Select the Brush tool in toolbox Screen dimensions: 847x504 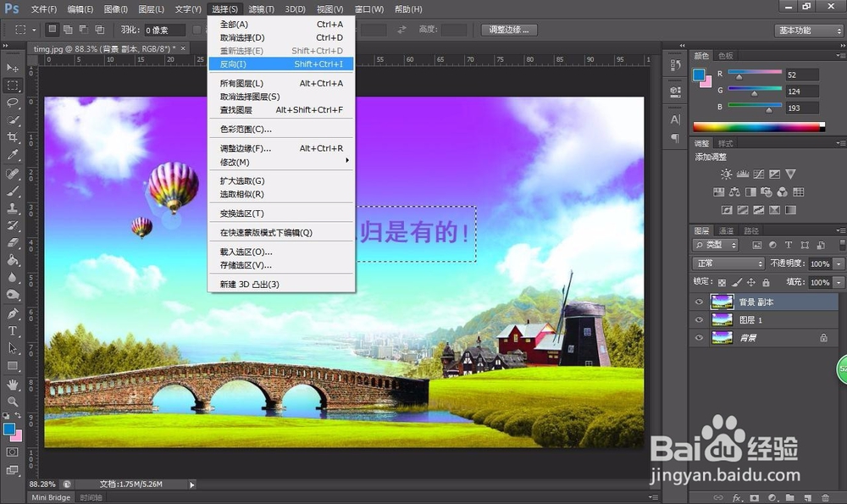[13, 191]
